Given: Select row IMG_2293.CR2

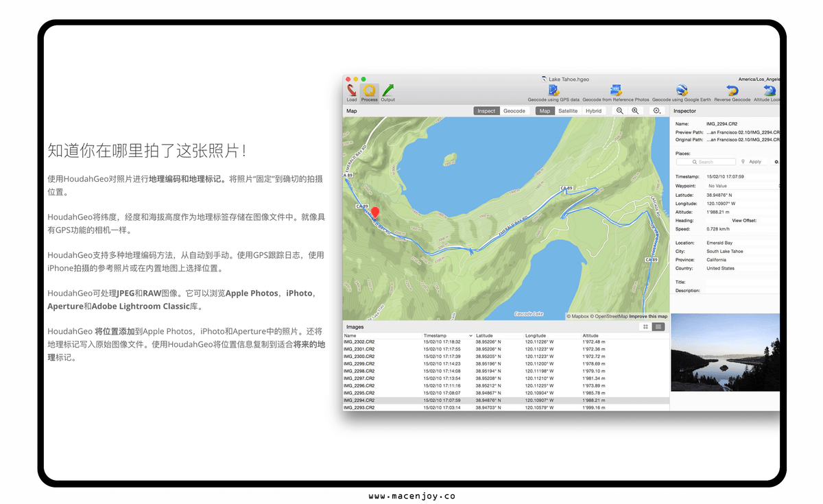Looking at the screenshot, I should pos(505,407).
